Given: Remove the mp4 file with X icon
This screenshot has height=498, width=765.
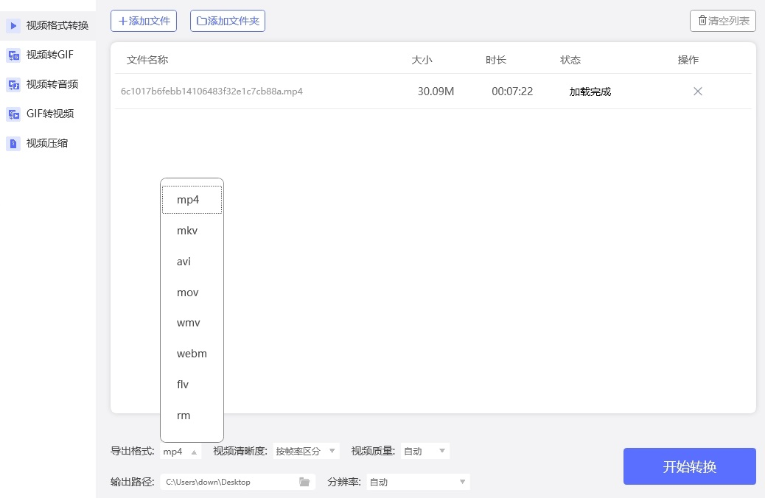Looking at the screenshot, I should coord(698,91).
